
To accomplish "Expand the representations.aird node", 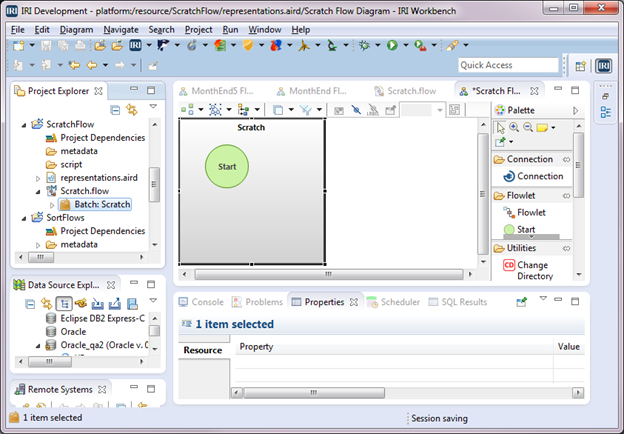I will click(38, 178).
